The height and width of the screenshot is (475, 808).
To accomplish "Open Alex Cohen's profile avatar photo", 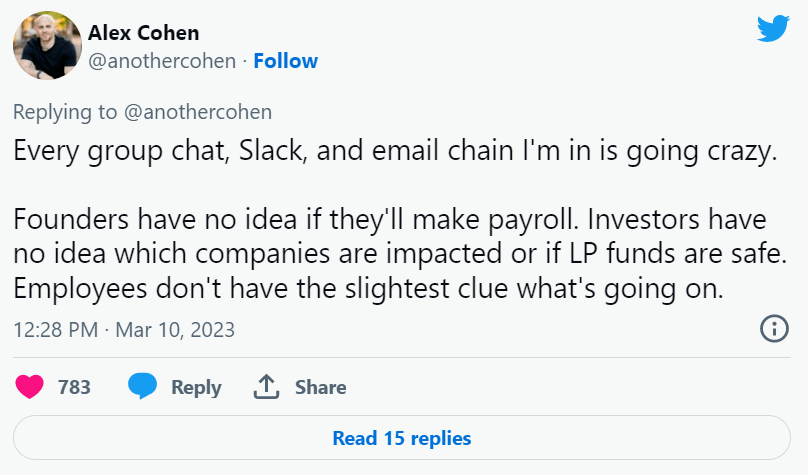I will (46, 46).
